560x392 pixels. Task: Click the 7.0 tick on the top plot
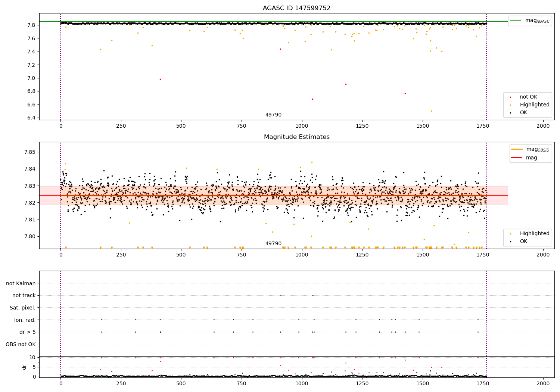tap(31, 78)
